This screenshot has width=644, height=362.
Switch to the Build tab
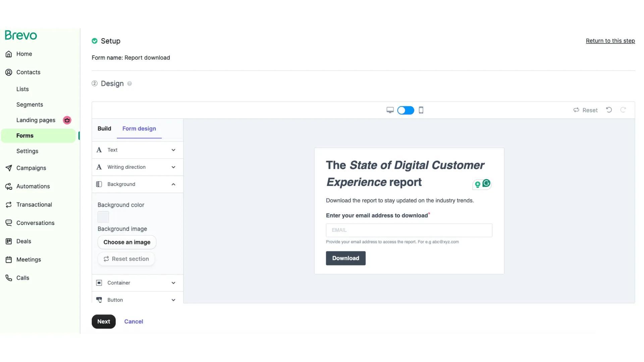[x=104, y=129]
